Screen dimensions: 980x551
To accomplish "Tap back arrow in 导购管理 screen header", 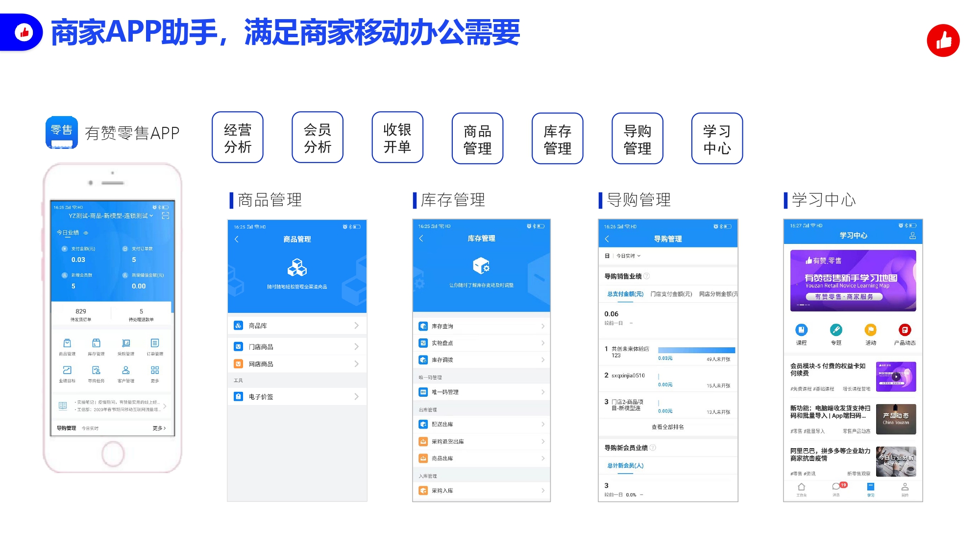I will 607,239.
